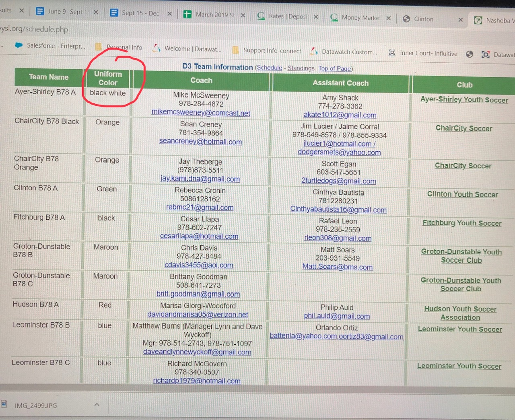This screenshot has height=420, width=515.
Task: Open ChairCity Soccer link in B78 Orange row
Action: (463, 166)
